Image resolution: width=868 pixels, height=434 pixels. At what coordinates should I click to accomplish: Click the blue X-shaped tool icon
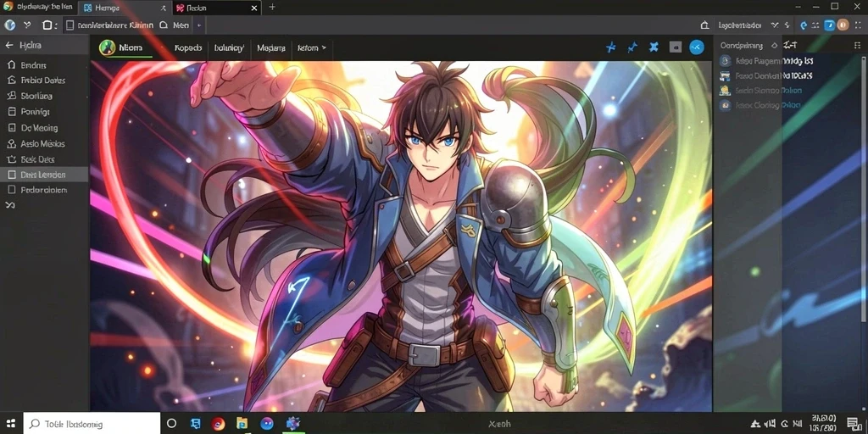point(654,47)
